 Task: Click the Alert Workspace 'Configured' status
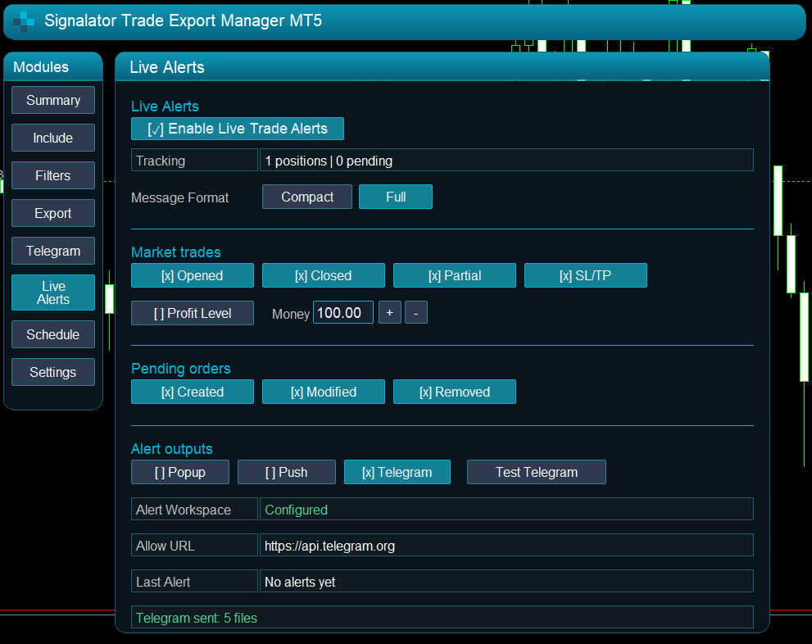coord(506,510)
